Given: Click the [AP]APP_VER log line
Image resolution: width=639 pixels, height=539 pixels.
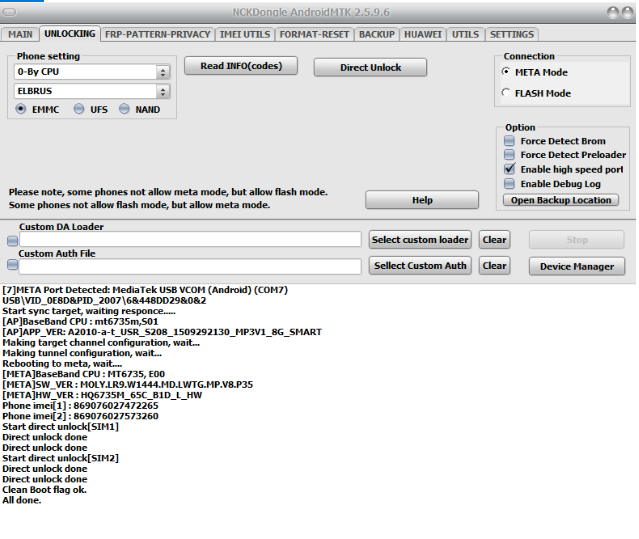Looking at the screenshot, I should tap(162, 332).
